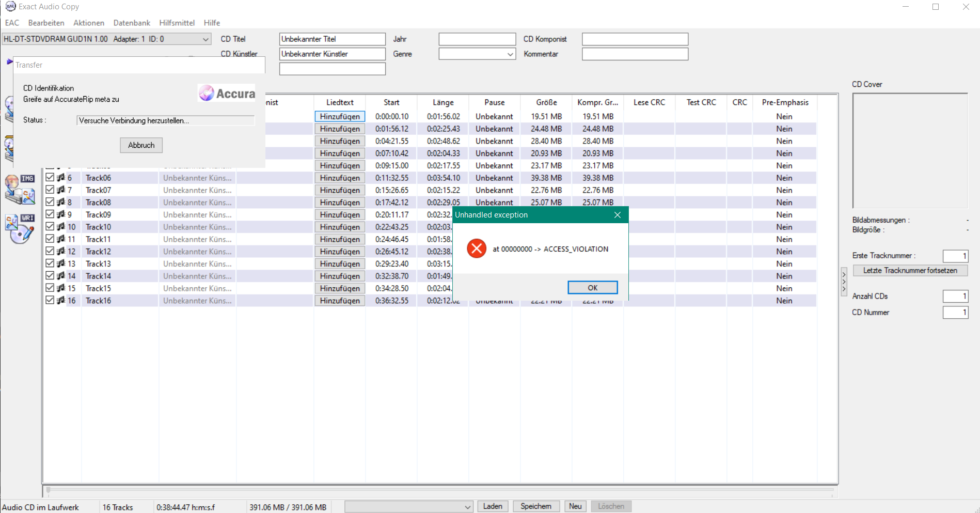Uncheck the Track12 checkbox

click(x=50, y=251)
